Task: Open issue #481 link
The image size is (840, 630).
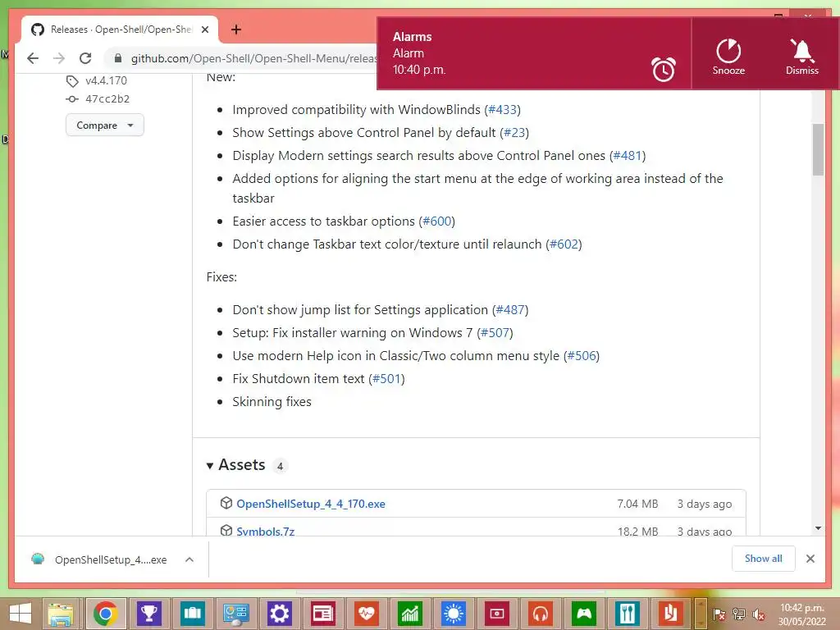Action: click(628, 156)
